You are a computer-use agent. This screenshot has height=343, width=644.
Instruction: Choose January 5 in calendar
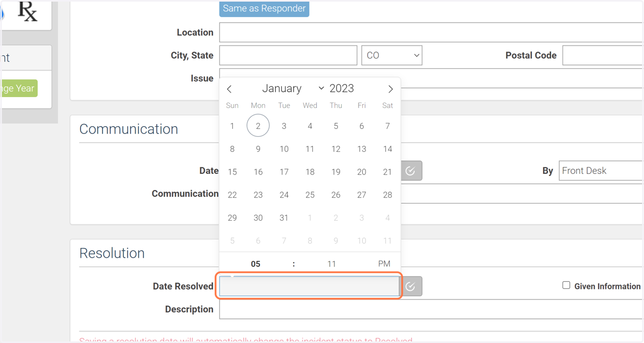[x=336, y=126]
